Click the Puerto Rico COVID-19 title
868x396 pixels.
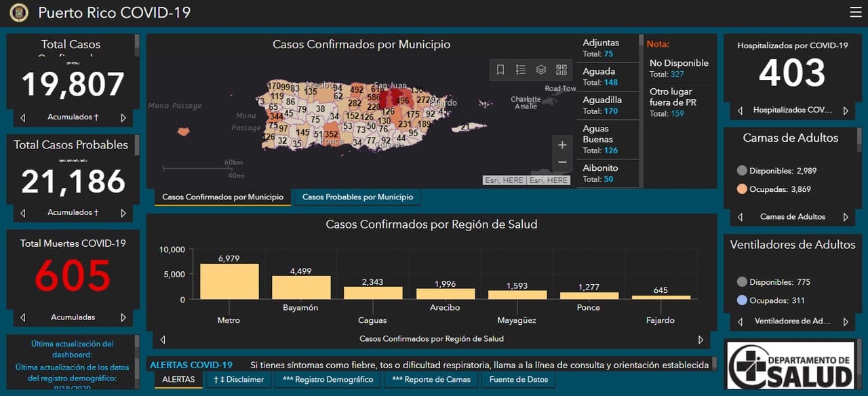tap(114, 12)
